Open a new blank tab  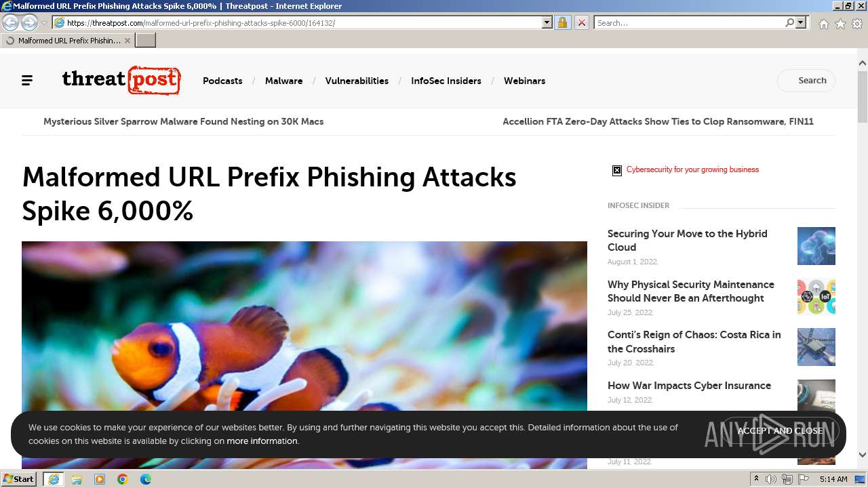(x=146, y=41)
